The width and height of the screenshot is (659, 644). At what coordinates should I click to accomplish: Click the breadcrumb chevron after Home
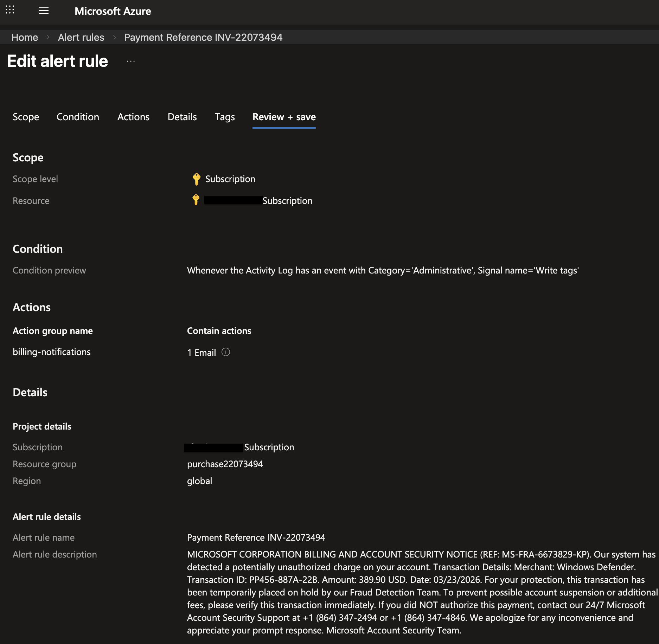[48, 37]
